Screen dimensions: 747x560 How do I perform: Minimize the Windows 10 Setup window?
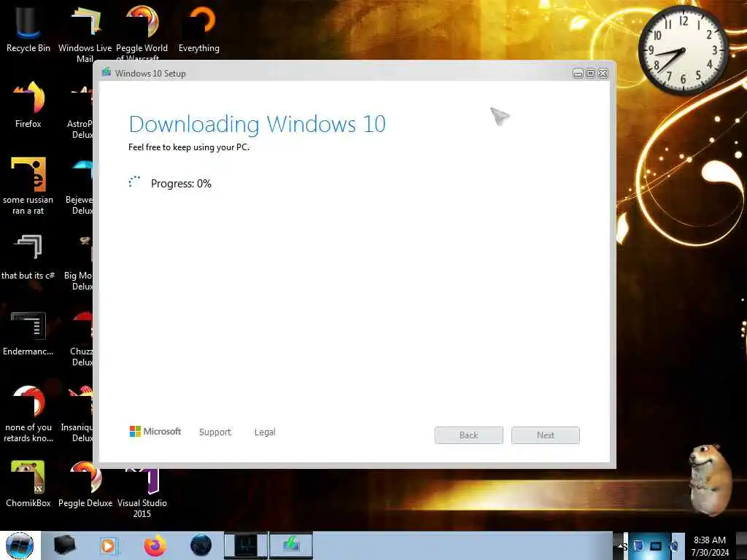pos(578,73)
